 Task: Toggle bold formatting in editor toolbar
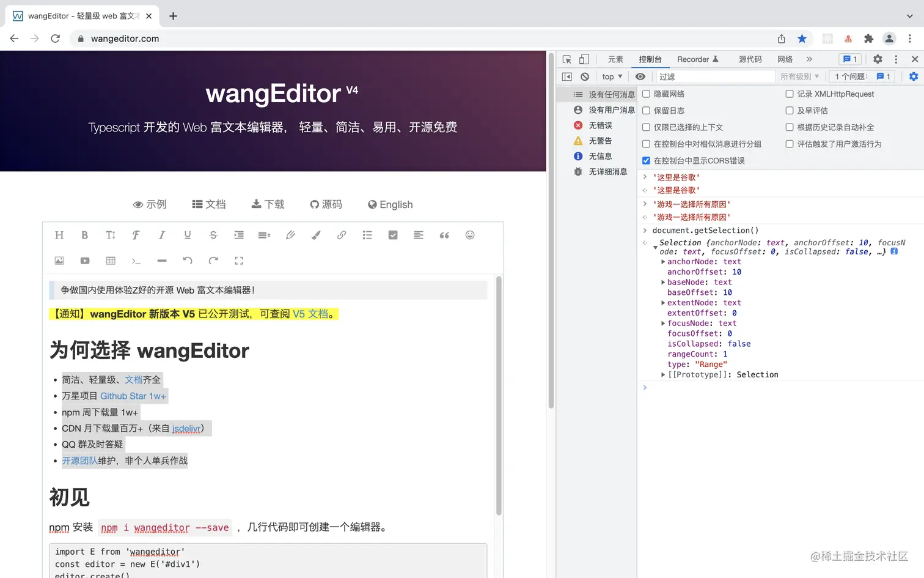pos(85,235)
